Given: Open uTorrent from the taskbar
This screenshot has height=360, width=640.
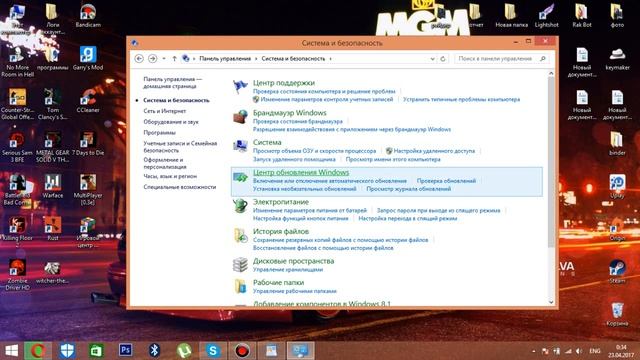Looking at the screenshot, I should 184,350.
